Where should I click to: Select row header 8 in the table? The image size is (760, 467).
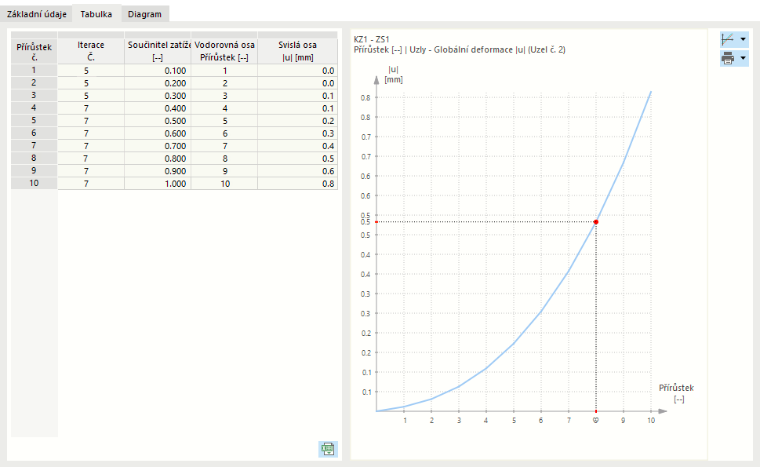34,159
